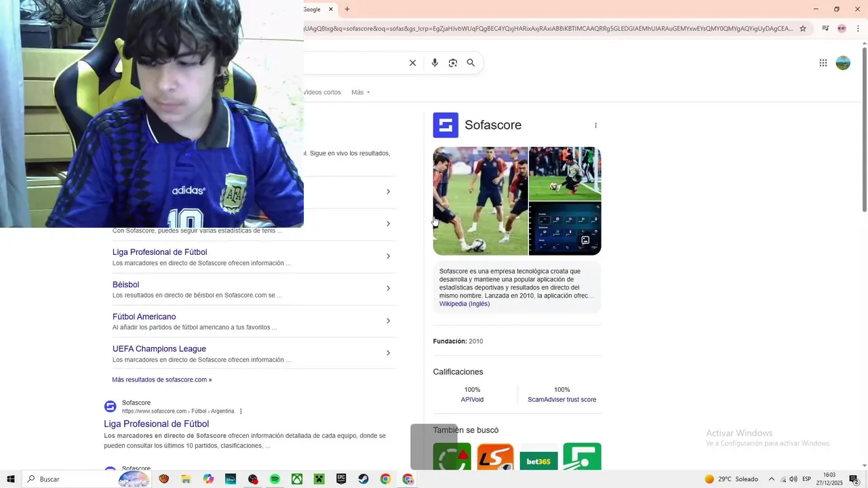
Task: Open the baseball glove app on taskbar
Action: (x=163, y=479)
